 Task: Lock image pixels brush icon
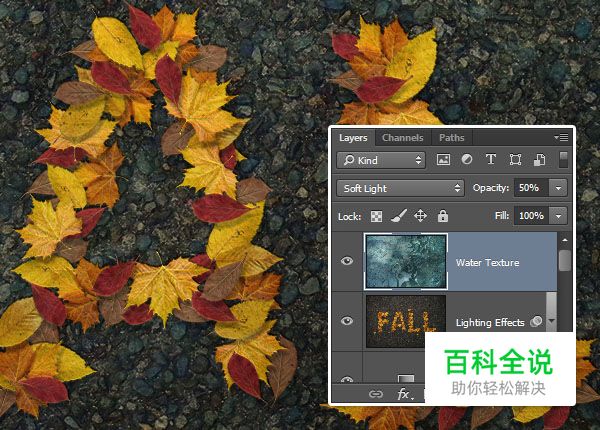tap(398, 216)
